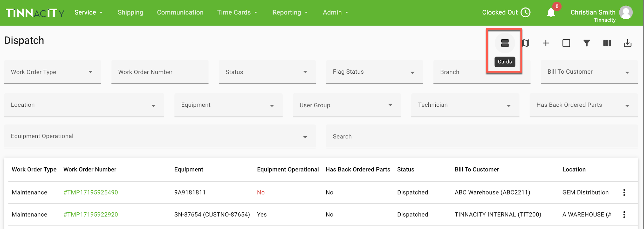
Task: Add a new work order with plus icon
Action: click(546, 43)
